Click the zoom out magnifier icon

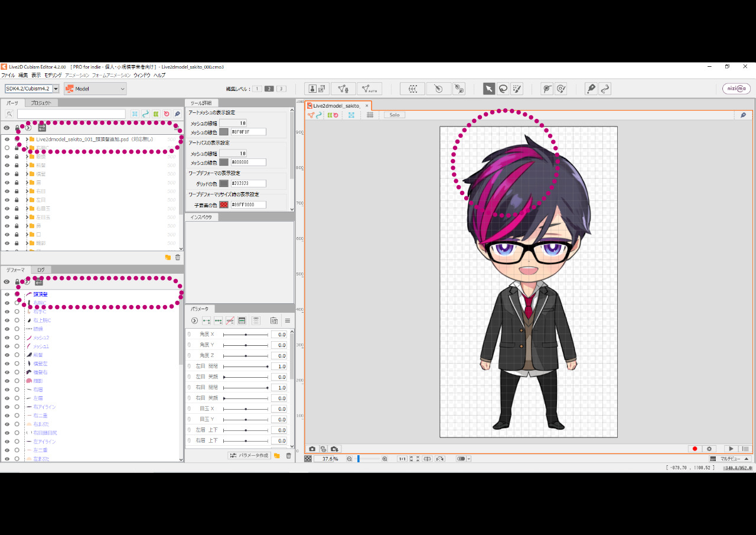tap(350, 459)
